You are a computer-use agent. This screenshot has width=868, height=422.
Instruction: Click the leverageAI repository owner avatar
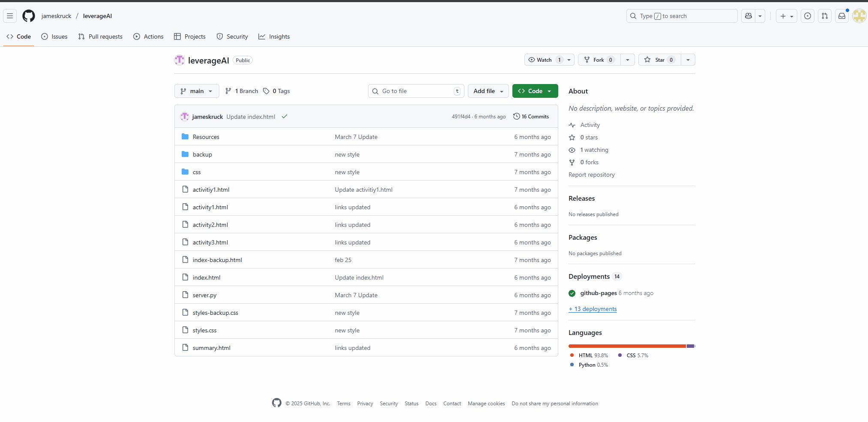180,60
